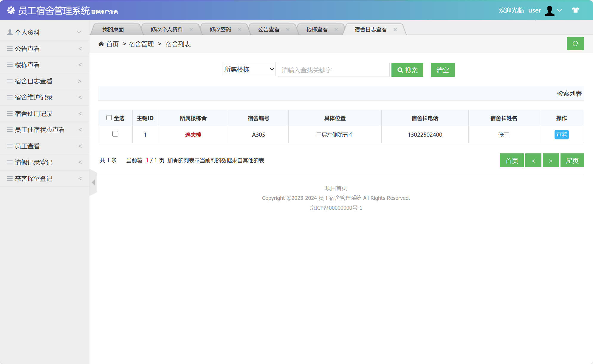The image size is (593, 364).
Task: Open the 所属楼栋 dropdown selector
Action: (x=248, y=69)
